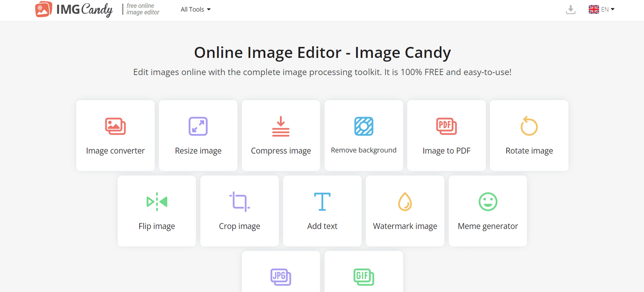
Task: Select the Rotate image arrow icon
Action: [x=529, y=126]
